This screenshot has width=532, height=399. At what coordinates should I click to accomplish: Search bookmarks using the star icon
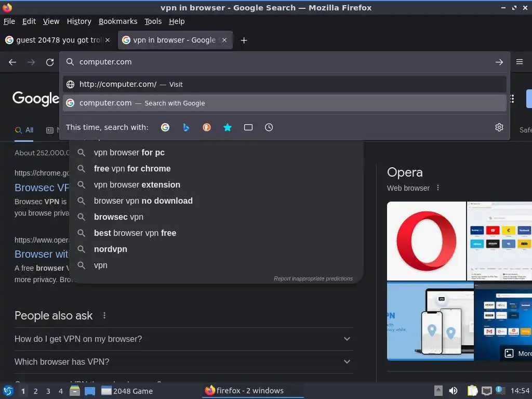click(228, 127)
